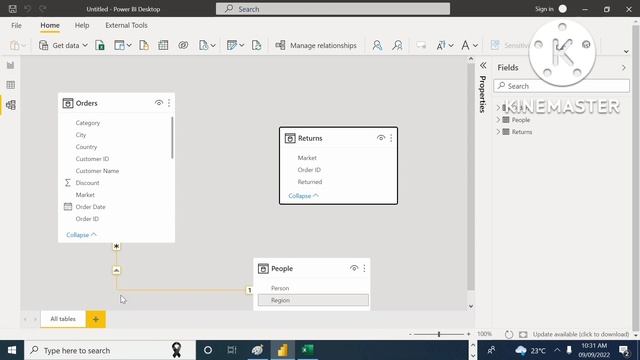Click the SQL Server icon
The height and width of the screenshot is (360, 640).
(144, 45)
